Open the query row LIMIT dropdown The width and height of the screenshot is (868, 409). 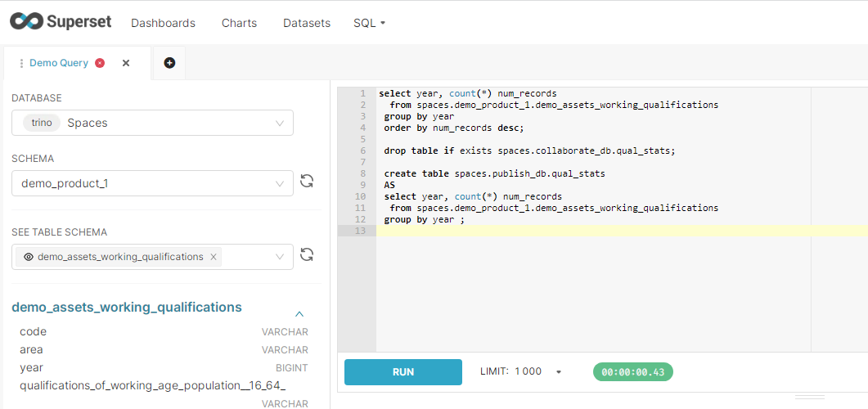pos(558,371)
